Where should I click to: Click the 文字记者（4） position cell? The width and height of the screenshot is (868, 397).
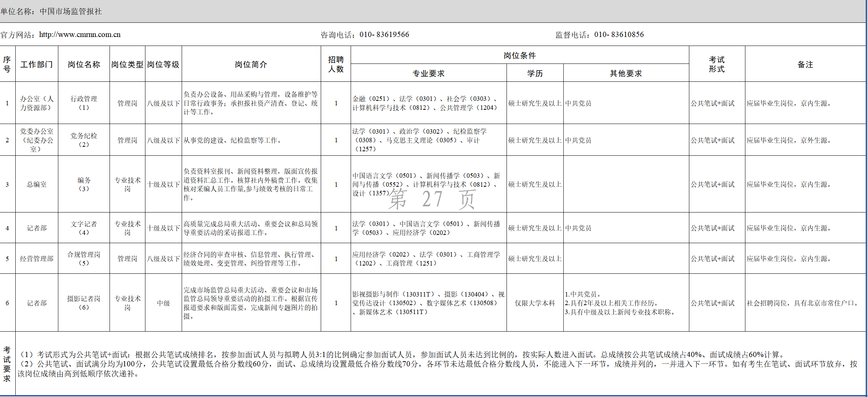[84, 228]
